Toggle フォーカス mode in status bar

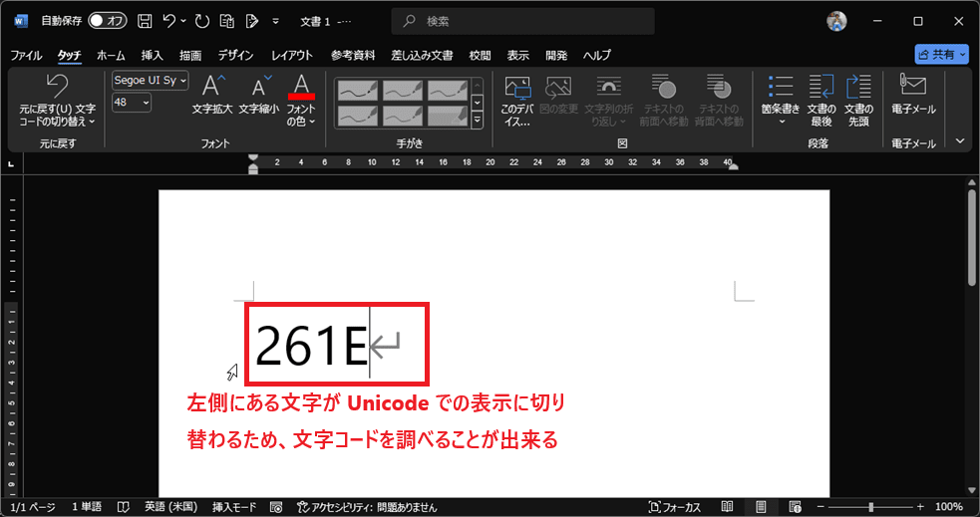[675, 507]
